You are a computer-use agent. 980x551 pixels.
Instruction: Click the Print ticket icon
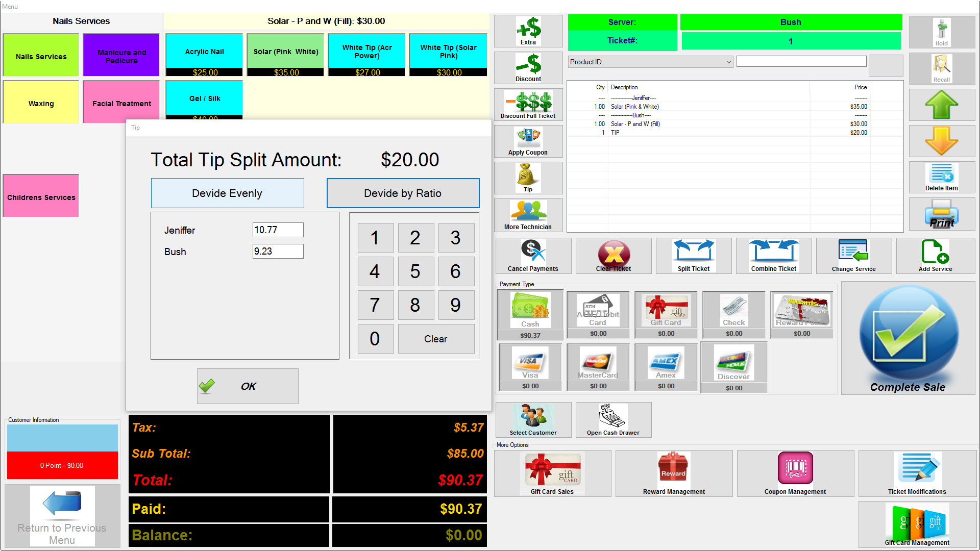(941, 214)
